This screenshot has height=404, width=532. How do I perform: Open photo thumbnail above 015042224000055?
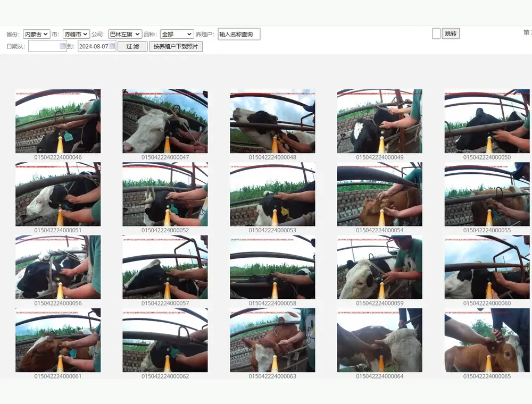pos(487,194)
